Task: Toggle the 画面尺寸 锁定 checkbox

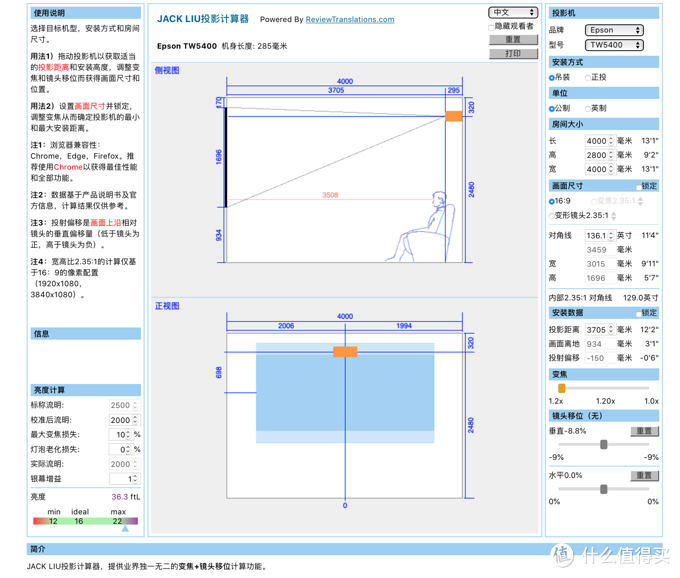Action: point(638,187)
